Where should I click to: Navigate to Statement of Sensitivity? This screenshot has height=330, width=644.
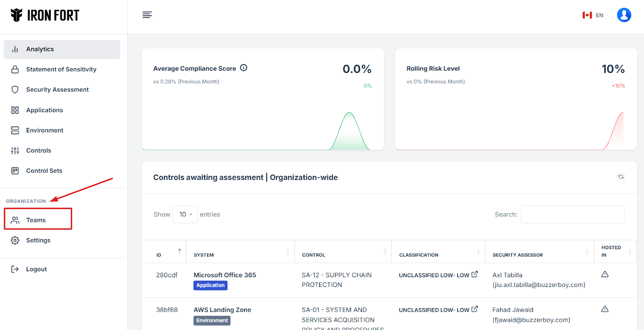61,69
